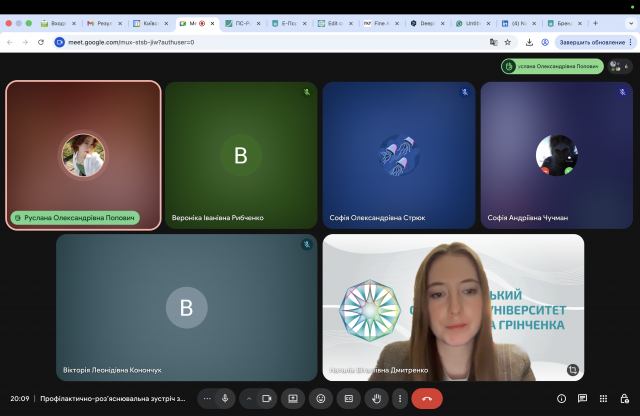This screenshot has width=640, height=416.
Task: Open the activities panel icon
Action: click(x=603, y=398)
